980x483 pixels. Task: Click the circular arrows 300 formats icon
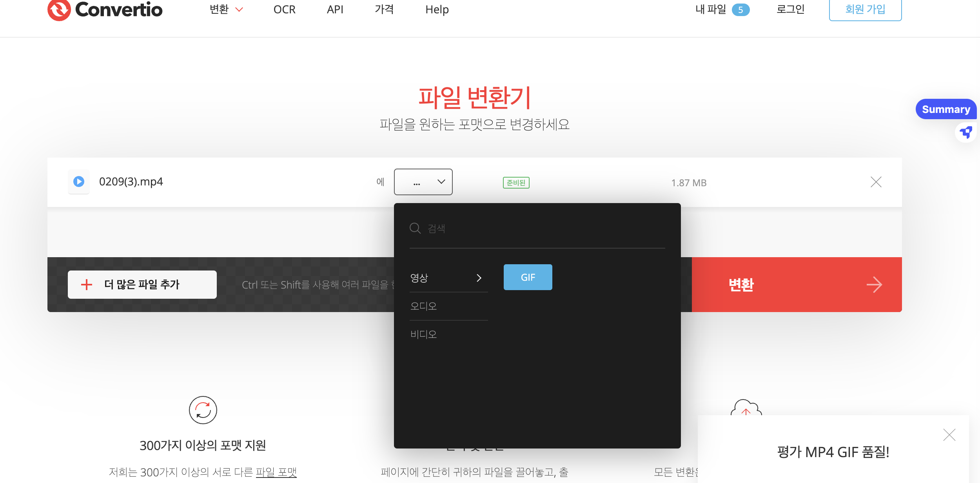pyautogui.click(x=203, y=410)
